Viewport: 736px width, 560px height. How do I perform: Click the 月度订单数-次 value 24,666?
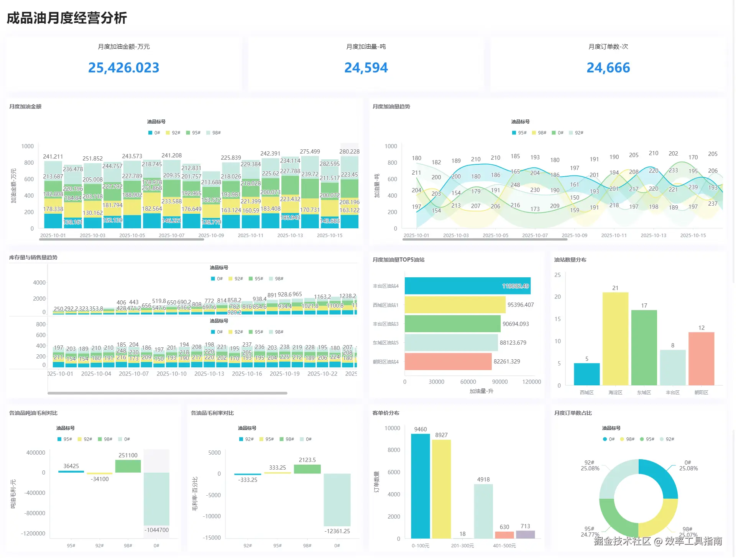[608, 68]
